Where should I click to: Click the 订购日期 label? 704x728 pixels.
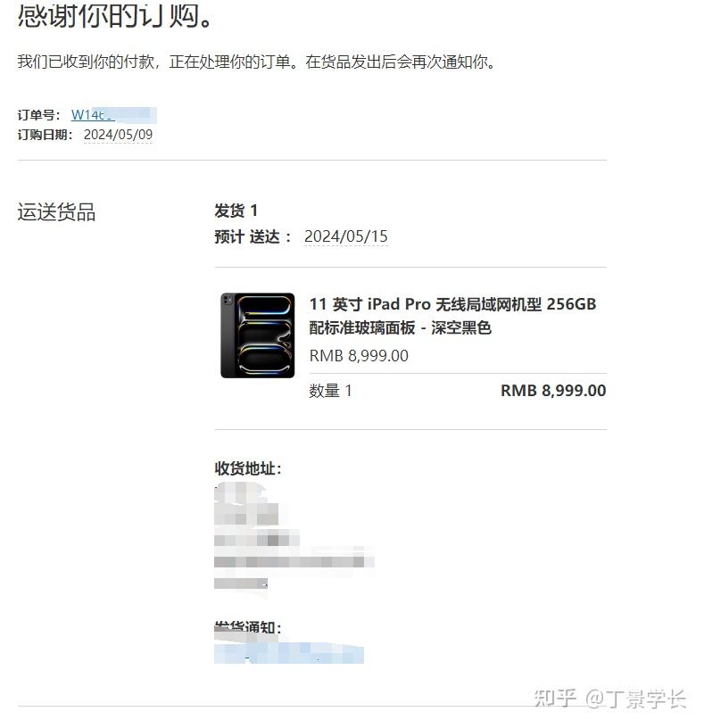(x=45, y=135)
